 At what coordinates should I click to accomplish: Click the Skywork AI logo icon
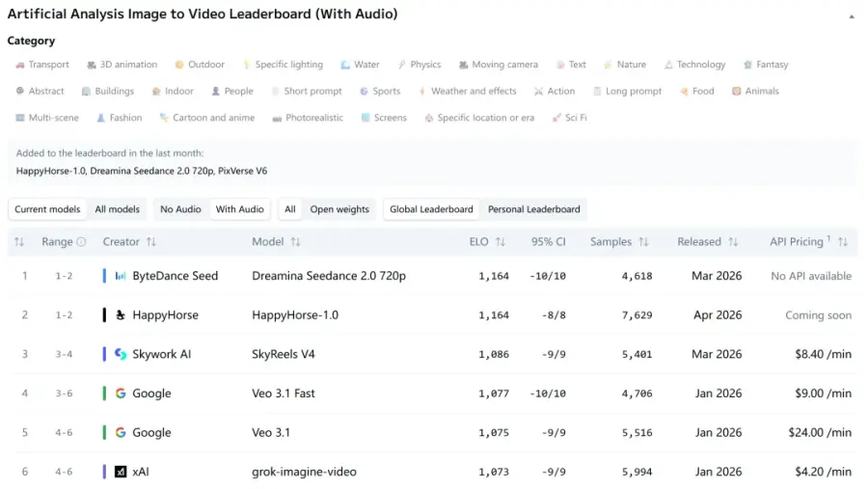[x=121, y=354]
